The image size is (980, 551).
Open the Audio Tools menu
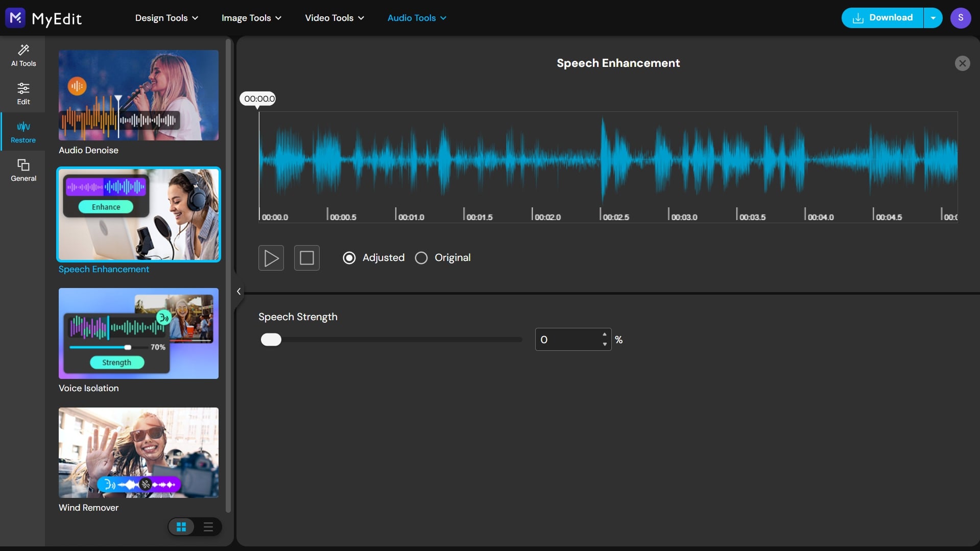point(416,18)
